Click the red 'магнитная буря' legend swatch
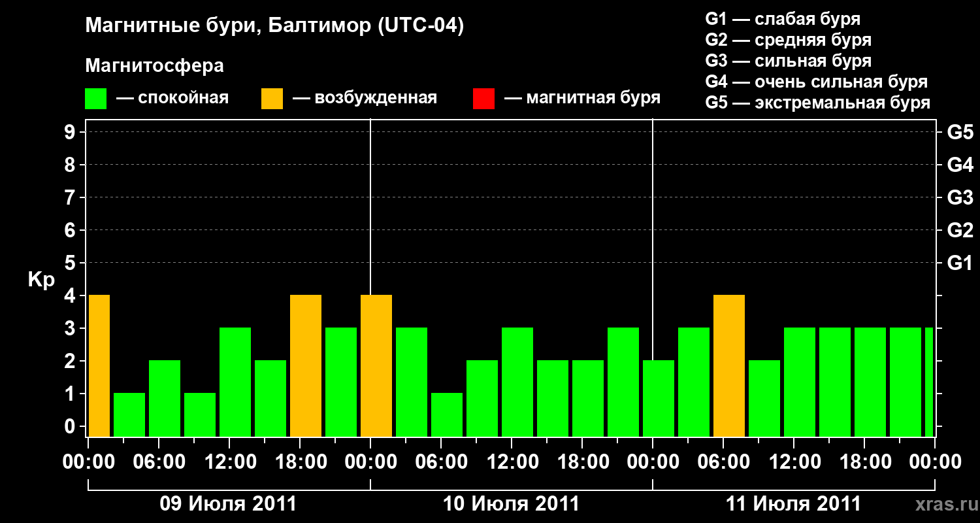The height and width of the screenshot is (523, 980). pos(483,99)
